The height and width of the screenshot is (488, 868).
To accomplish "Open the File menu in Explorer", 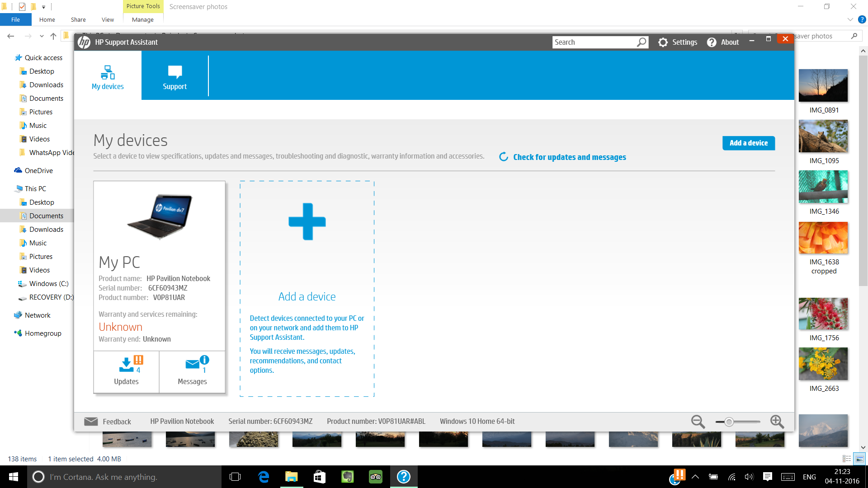I will [16, 19].
